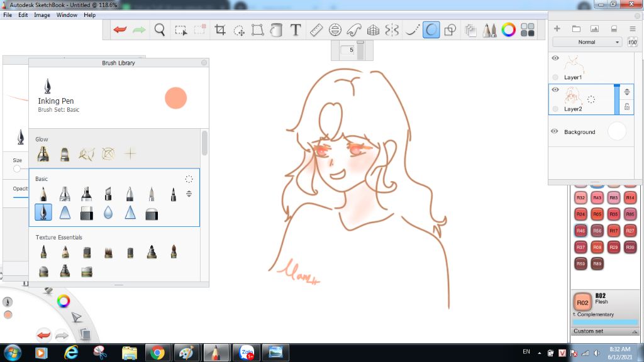644x362 pixels.
Task: Select the Inking Pen brush in Basic set
Action: [43, 212]
